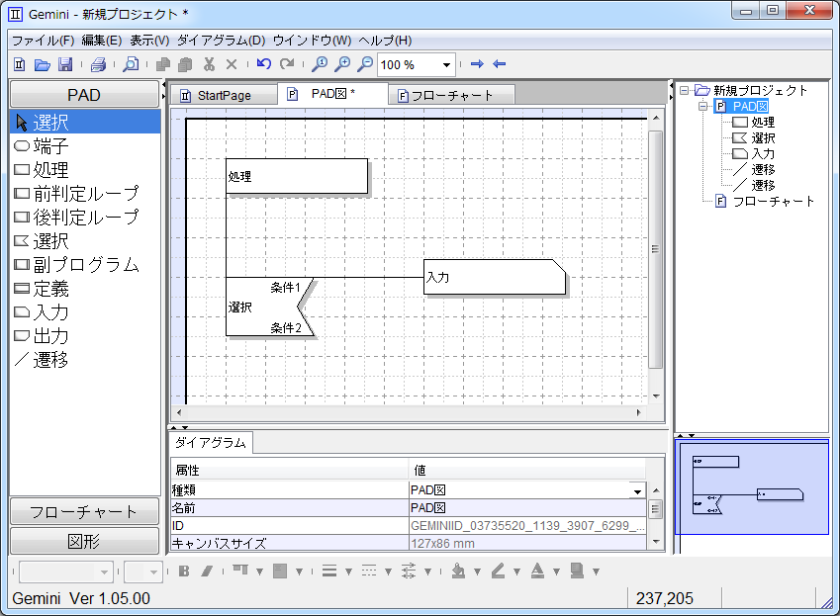Select the 処理 item in project tree
The image size is (840, 616).
pyautogui.click(x=754, y=122)
